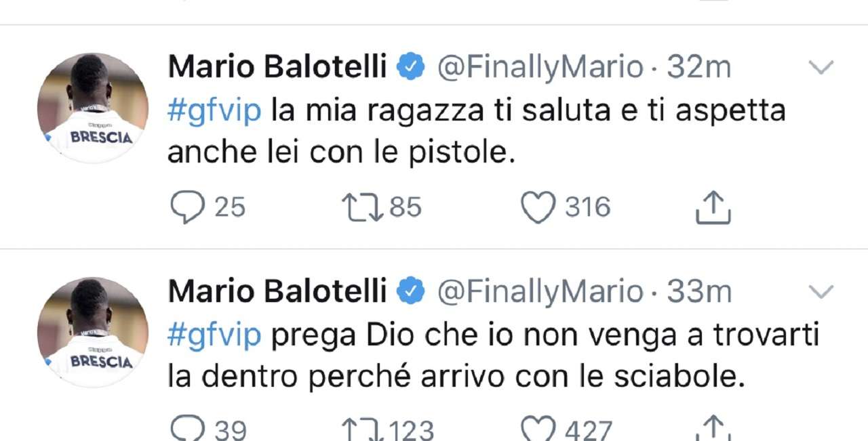
Task: Tap the heart showing 427 likes
Action: [x=538, y=429]
